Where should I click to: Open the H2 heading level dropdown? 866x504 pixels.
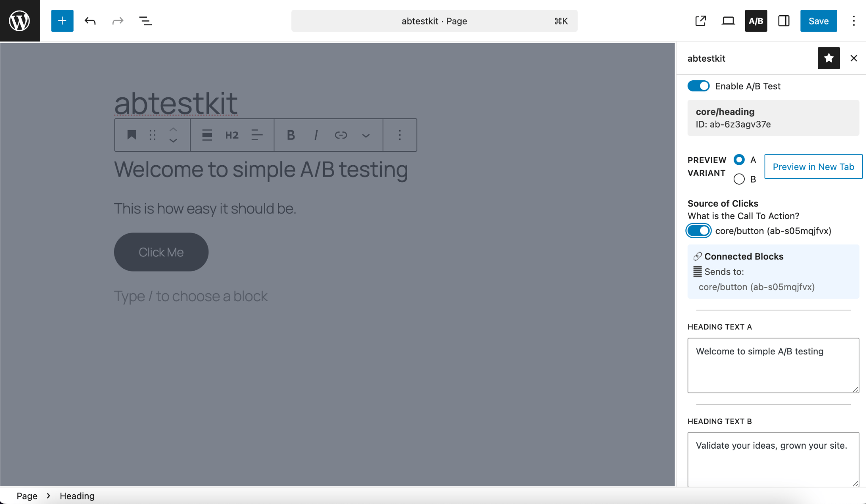pos(231,135)
